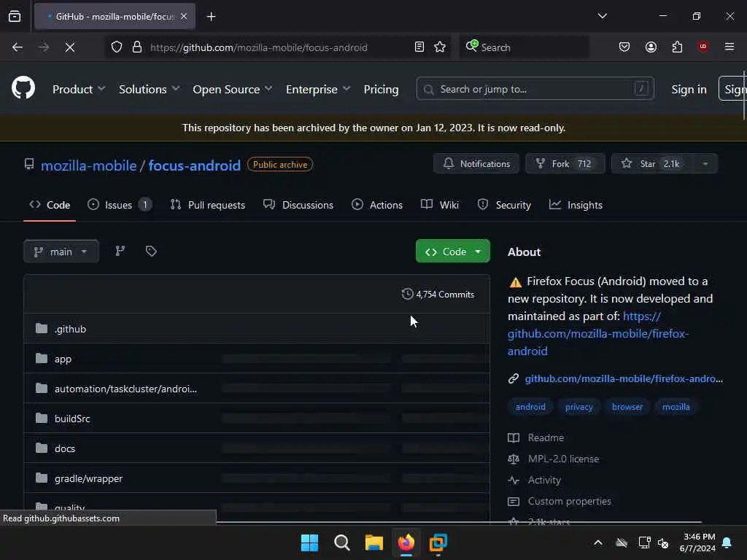Expand the Enterprise menu
The width and height of the screenshot is (747, 560).
tap(318, 89)
